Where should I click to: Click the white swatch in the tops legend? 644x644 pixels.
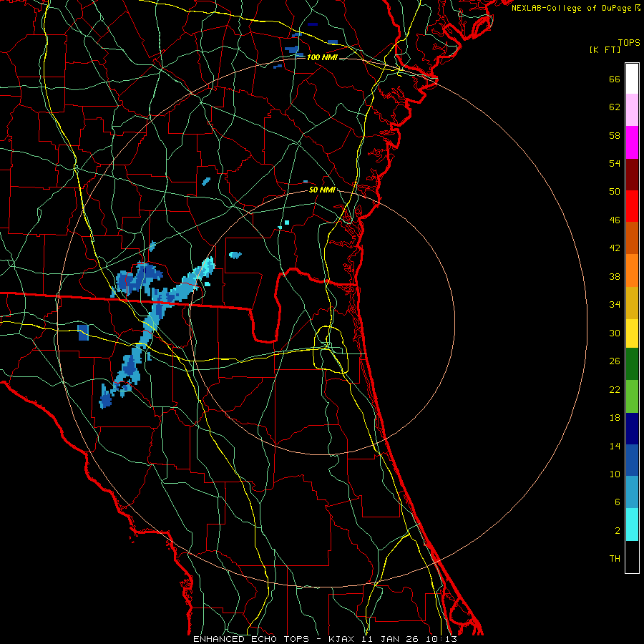[632, 79]
